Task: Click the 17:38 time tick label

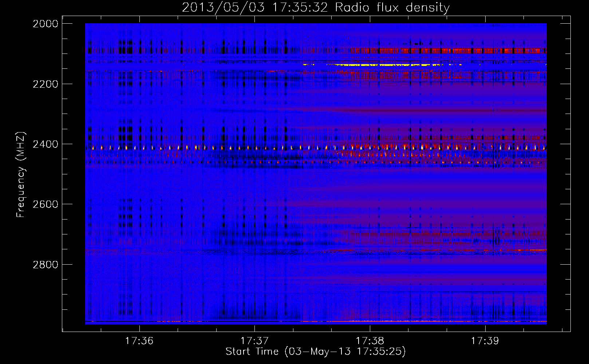Action: tap(370, 341)
